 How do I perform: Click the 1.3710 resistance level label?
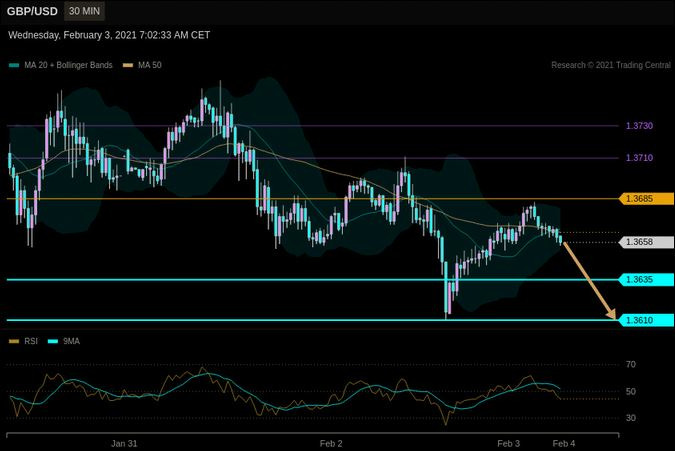tap(639, 158)
